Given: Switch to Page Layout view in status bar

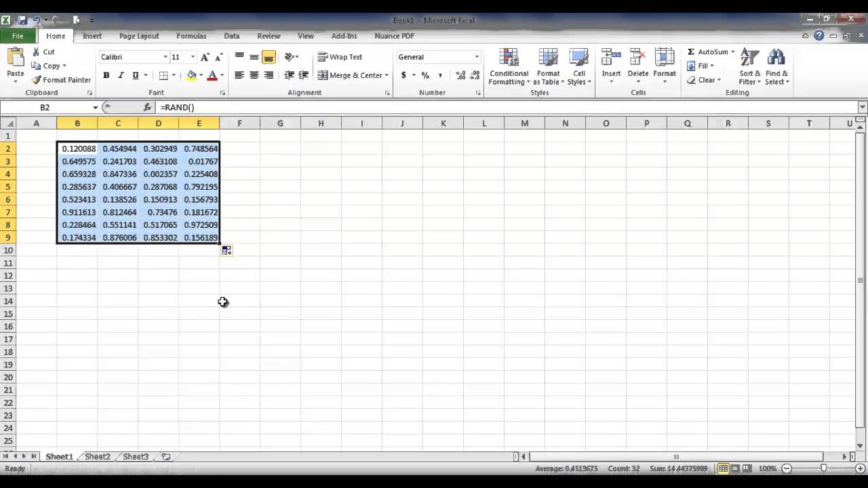Looking at the screenshot, I should coord(735,468).
